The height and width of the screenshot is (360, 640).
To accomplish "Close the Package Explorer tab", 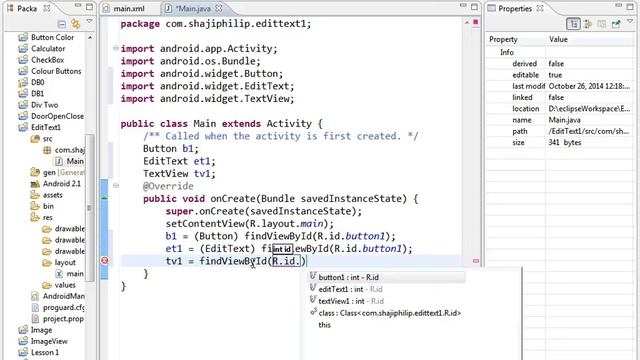I will (47, 8).
